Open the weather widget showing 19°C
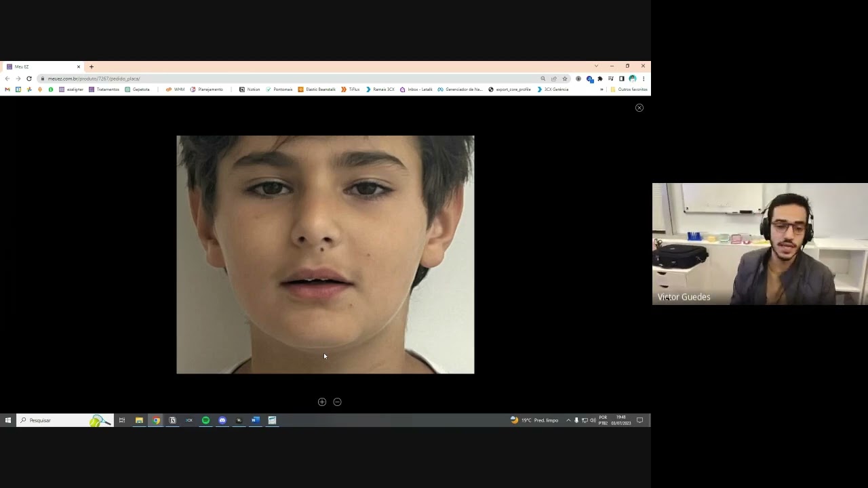868x488 pixels. (x=534, y=420)
